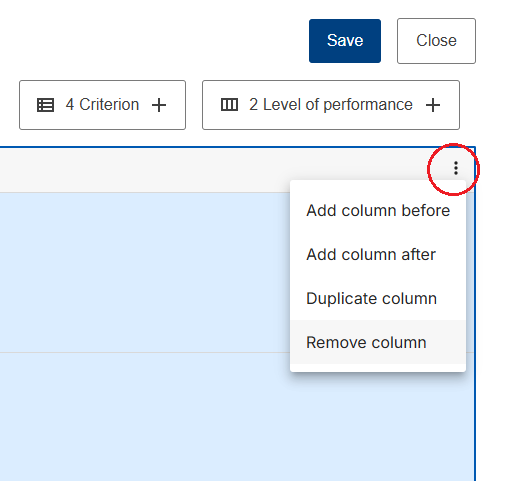
Task: Click the 2 Level of performance label
Action: click(x=331, y=104)
